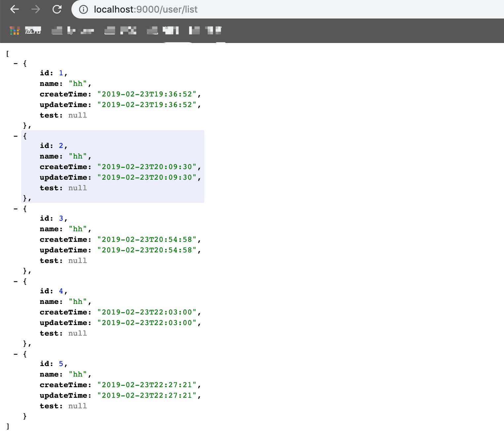
Task: Click the "createTime" key in object id 3
Action: tap(63, 240)
